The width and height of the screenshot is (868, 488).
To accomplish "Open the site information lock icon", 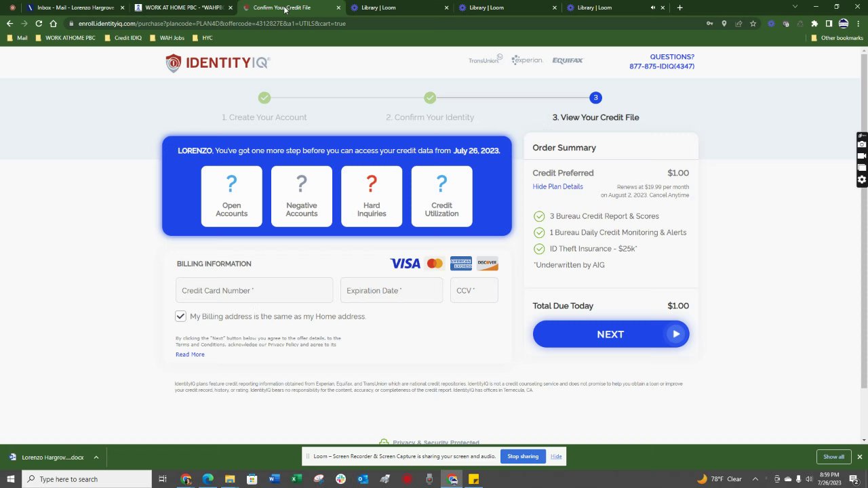I will coord(71,24).
